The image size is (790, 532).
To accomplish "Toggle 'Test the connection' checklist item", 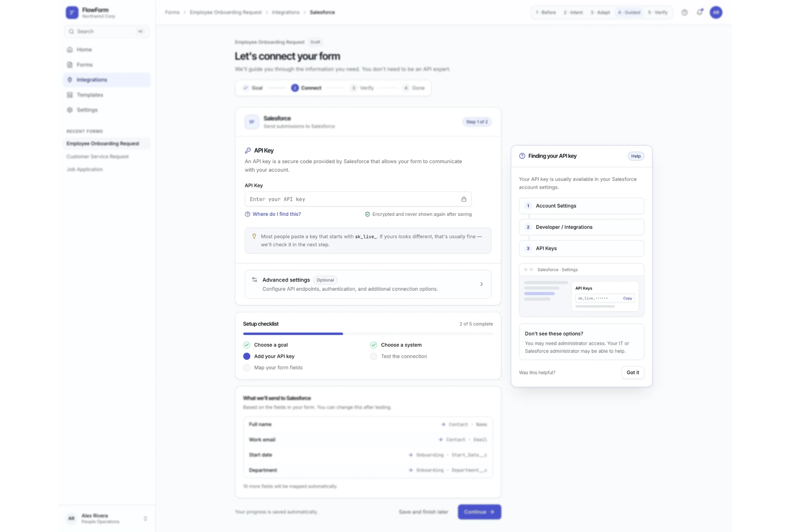I will (x=398, y=356).
